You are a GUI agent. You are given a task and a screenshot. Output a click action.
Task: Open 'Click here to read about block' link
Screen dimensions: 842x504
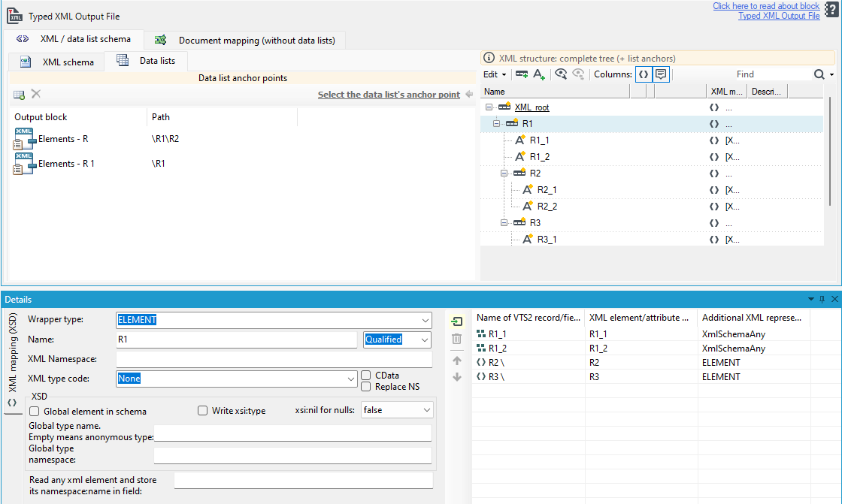(766, 6)
